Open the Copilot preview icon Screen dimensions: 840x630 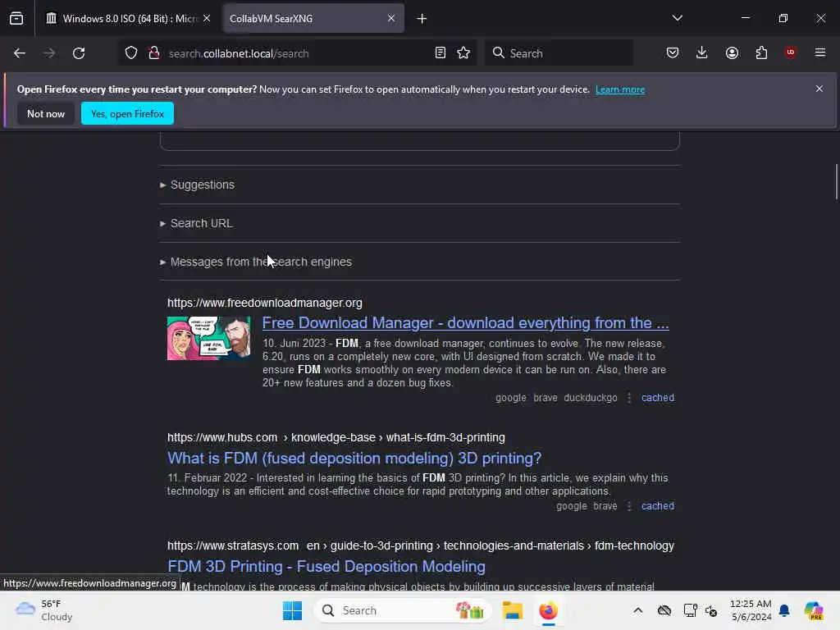814,610
